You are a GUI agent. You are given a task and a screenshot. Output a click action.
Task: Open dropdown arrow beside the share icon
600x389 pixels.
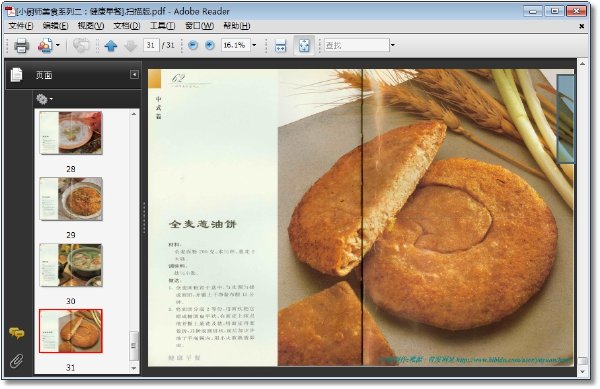coord(58,45)
